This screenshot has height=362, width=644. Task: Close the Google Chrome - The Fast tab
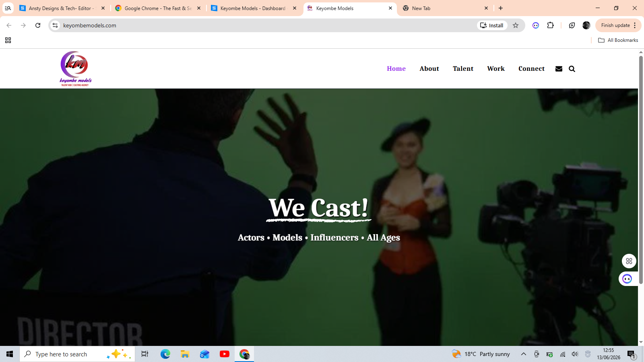199,8
